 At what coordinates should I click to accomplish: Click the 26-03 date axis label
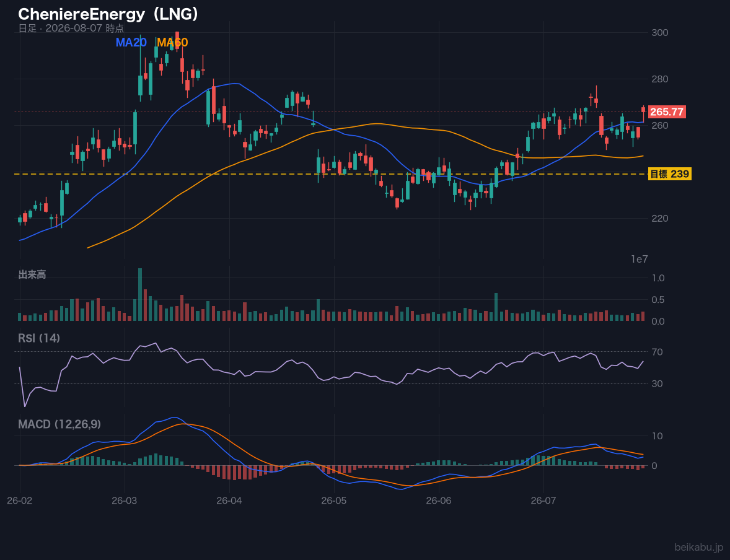click(125, 501)
